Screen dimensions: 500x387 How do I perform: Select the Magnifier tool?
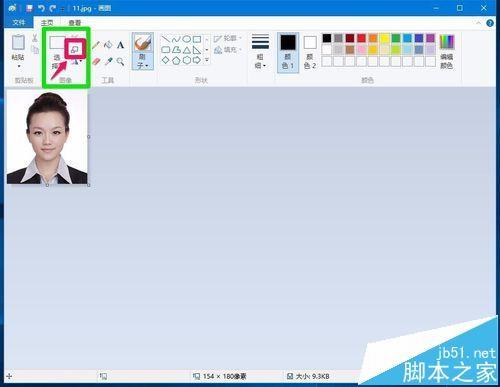coord(120,61)
